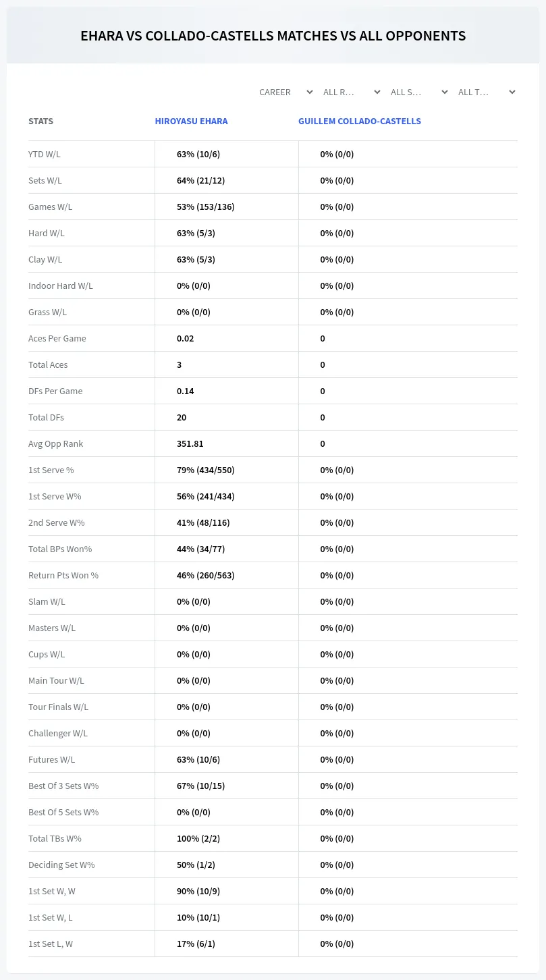Image resolution: width=546 pixels, height=980 pixels.
Task: Select the Futures W/L row label
Action: click(x=52, y=759)
